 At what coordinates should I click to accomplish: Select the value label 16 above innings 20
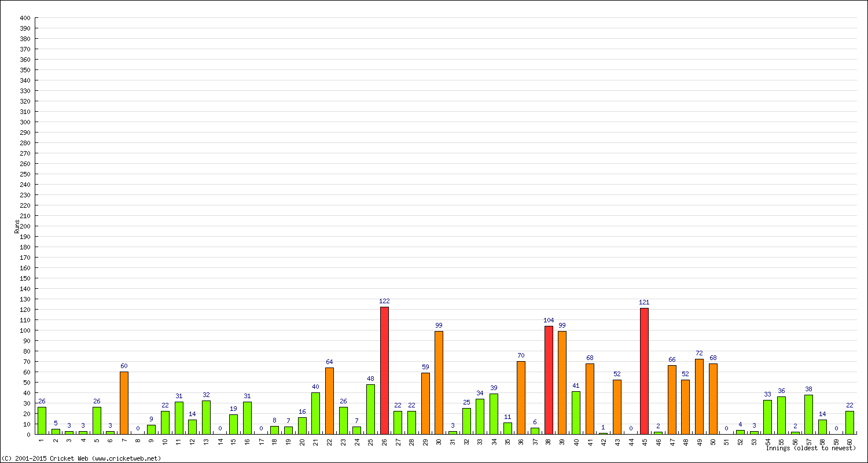click(302, 411)
